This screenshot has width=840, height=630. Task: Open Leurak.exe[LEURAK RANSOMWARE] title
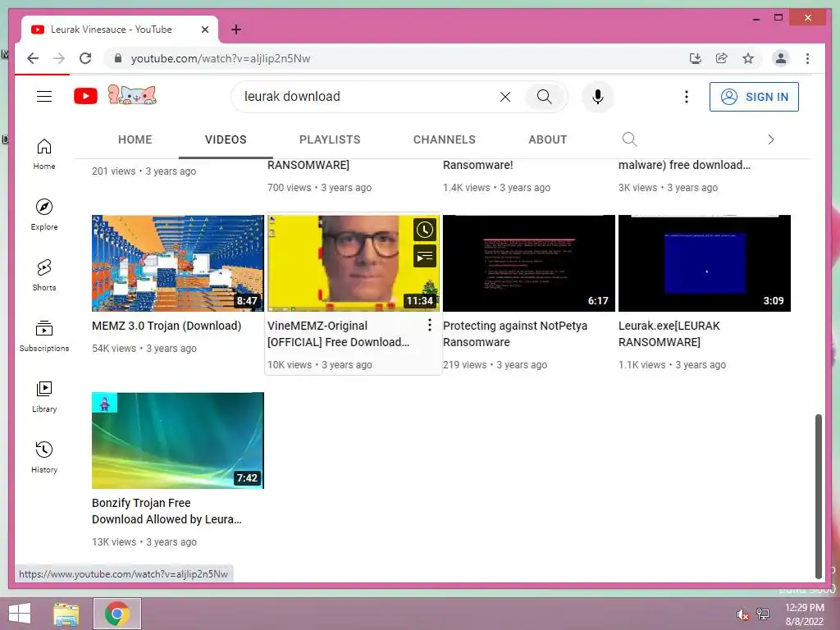click(669, 334)
